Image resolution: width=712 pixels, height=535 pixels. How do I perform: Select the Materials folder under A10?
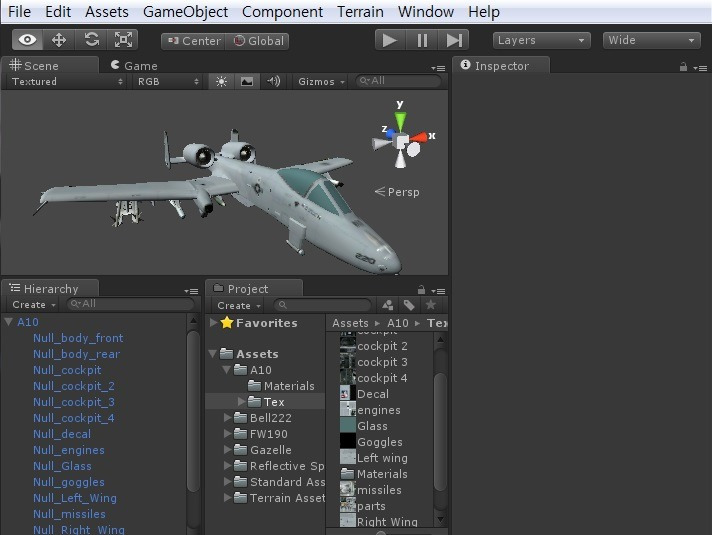pyautogui.click(x=281, y=386)
